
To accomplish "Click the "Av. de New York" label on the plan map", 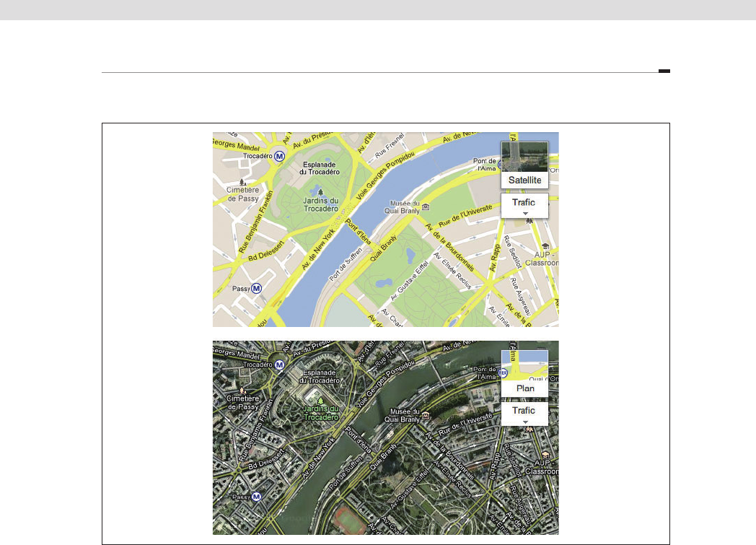I will [x=318, y=249].
